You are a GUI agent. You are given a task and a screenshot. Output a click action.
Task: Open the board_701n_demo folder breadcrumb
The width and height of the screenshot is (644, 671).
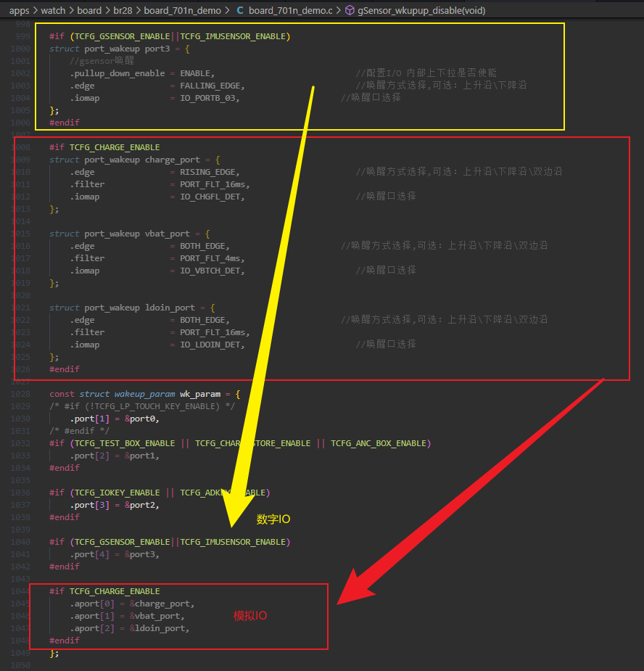click(x=182, y=10)
